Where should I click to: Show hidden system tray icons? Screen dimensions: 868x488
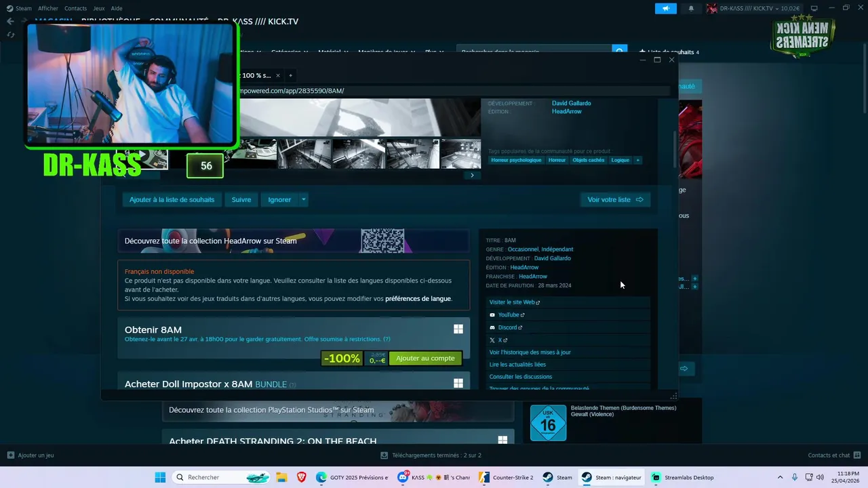pos(780,477)
